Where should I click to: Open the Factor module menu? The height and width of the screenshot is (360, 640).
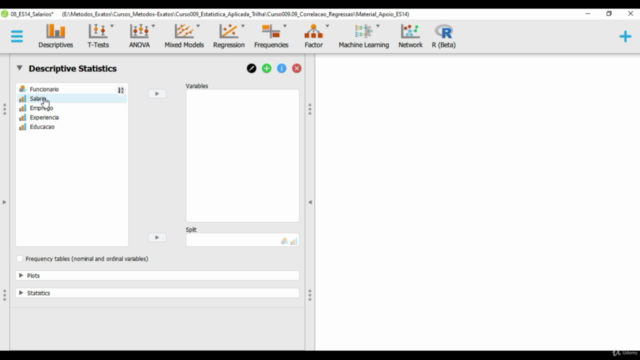314,36
